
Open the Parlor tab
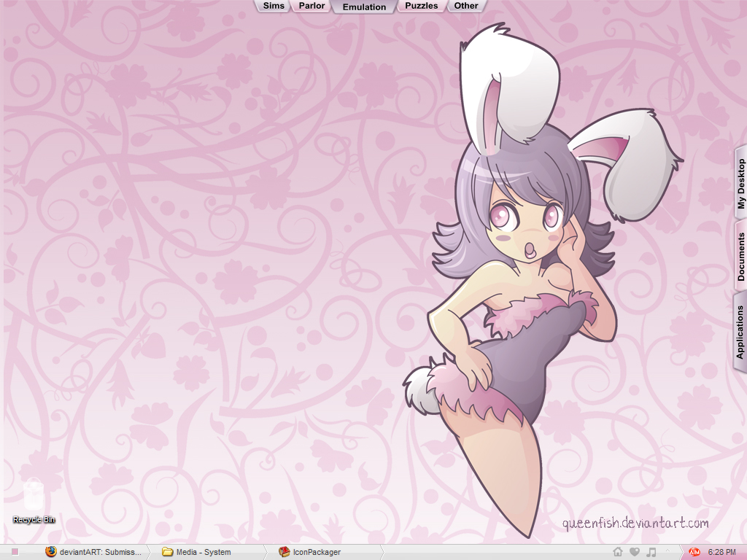(311, 6)
